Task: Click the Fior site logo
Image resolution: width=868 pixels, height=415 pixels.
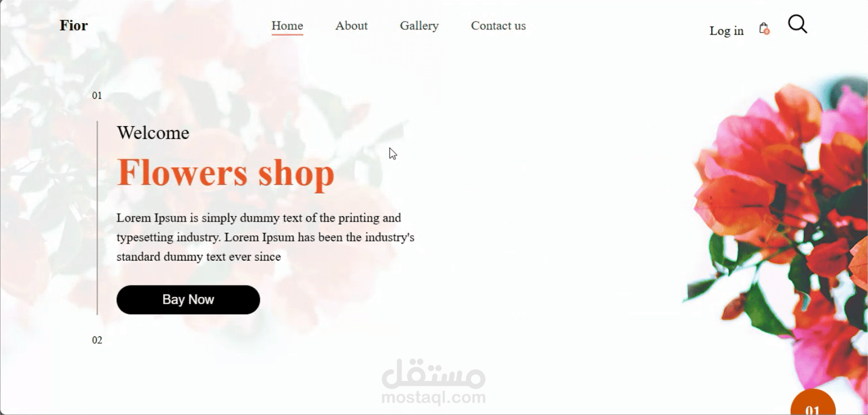Action: (x=74, y=25)
